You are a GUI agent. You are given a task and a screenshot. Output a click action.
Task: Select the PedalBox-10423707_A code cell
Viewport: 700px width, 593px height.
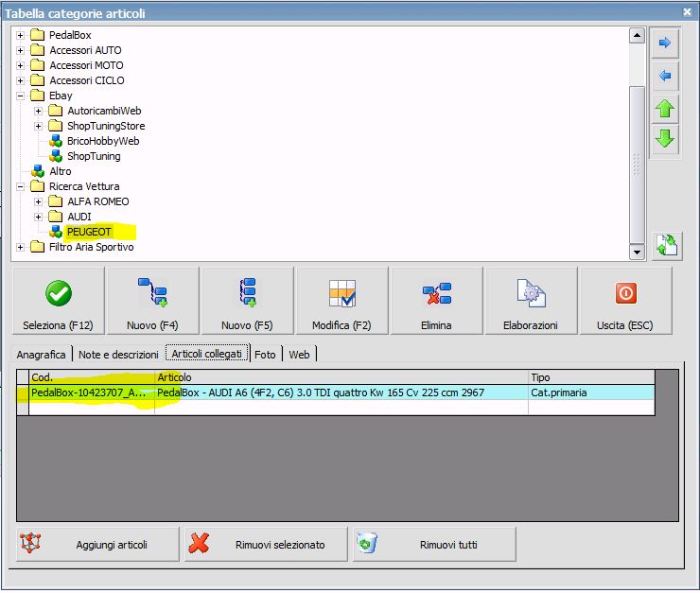[x=92, y=392]
